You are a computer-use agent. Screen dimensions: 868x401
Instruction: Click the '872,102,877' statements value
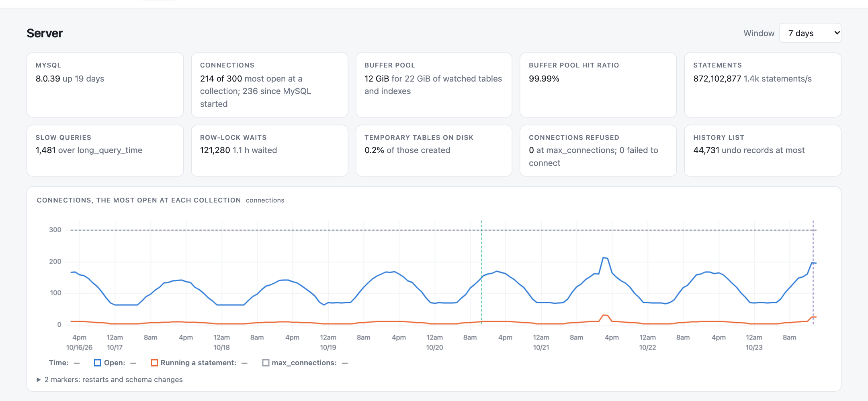click(x=717, y=79)
